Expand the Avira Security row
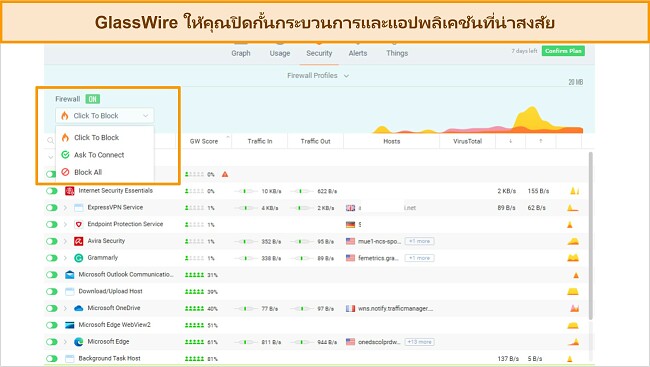This screenshot has width=650, height=367. (65, 241)
